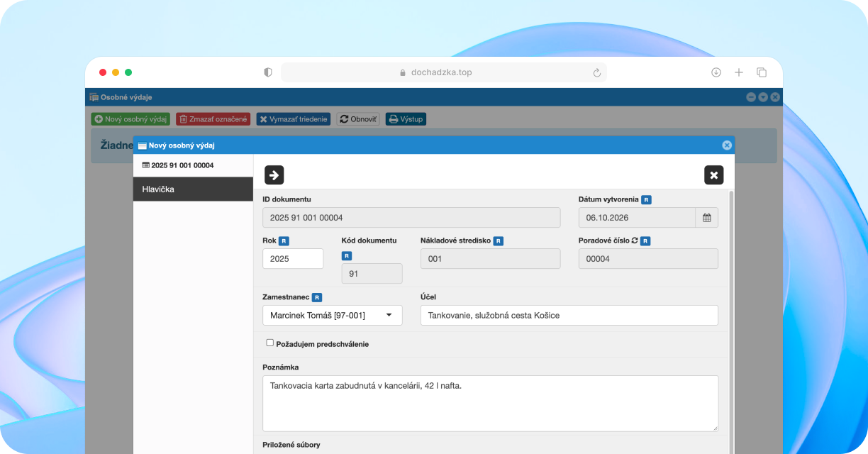The width and height of the screenshot is (868, 454).
Task: Click the browser address bar
Action: tap(443, 72)
